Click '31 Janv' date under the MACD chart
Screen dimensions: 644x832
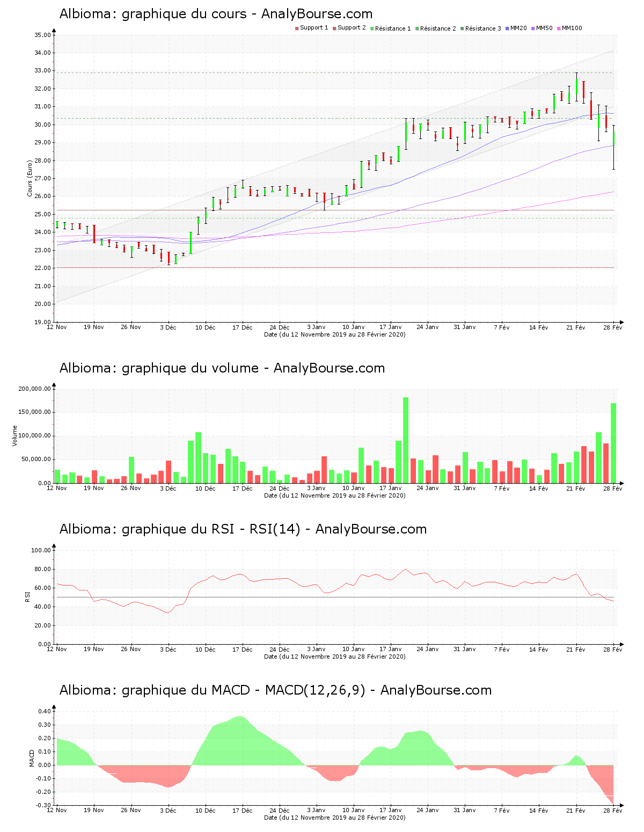(x=464, y=811)
